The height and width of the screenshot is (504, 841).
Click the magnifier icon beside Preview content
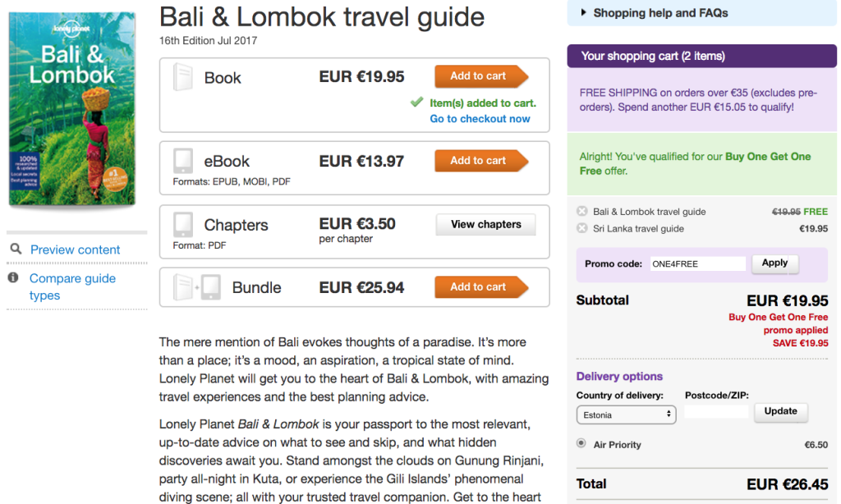(15, 249)
